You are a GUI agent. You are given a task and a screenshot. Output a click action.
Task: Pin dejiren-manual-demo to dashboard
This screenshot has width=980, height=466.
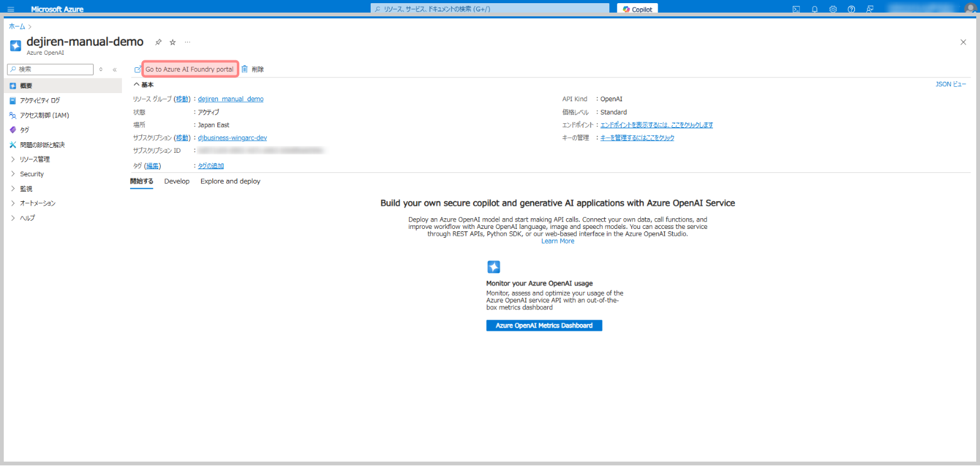click(x=158, y=42)
